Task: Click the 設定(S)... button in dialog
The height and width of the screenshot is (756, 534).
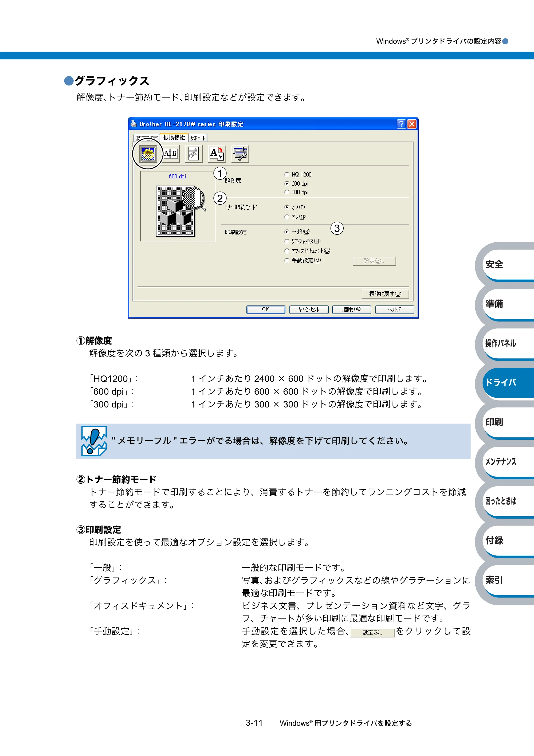Action: tap(374, 261)
